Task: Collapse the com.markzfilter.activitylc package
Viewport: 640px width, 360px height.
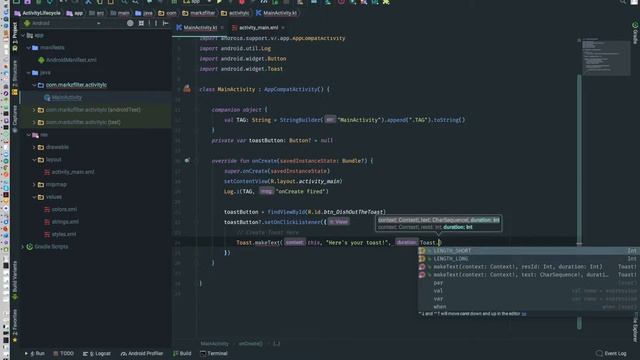Action: 34,85
